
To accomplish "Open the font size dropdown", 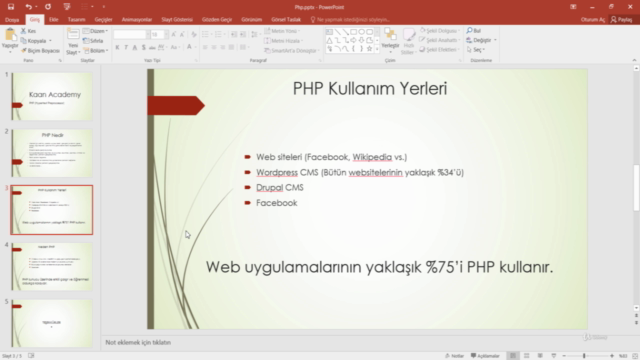I will point(166,35).
